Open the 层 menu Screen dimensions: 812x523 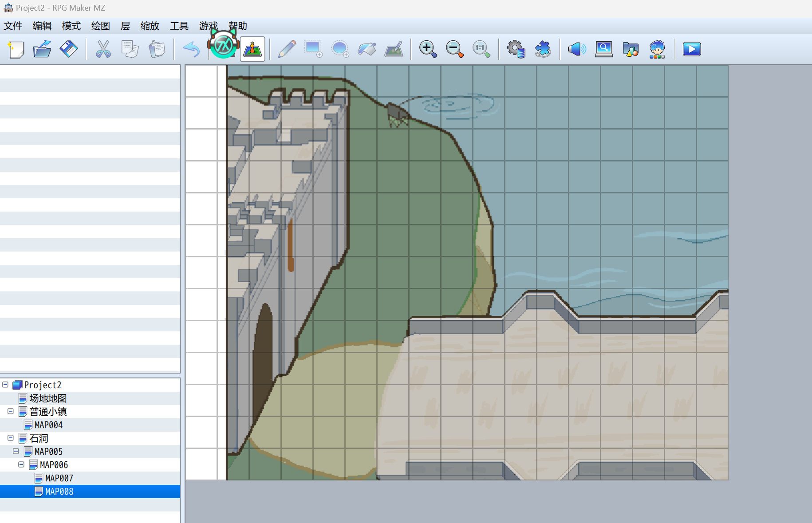tap(125, 26)
